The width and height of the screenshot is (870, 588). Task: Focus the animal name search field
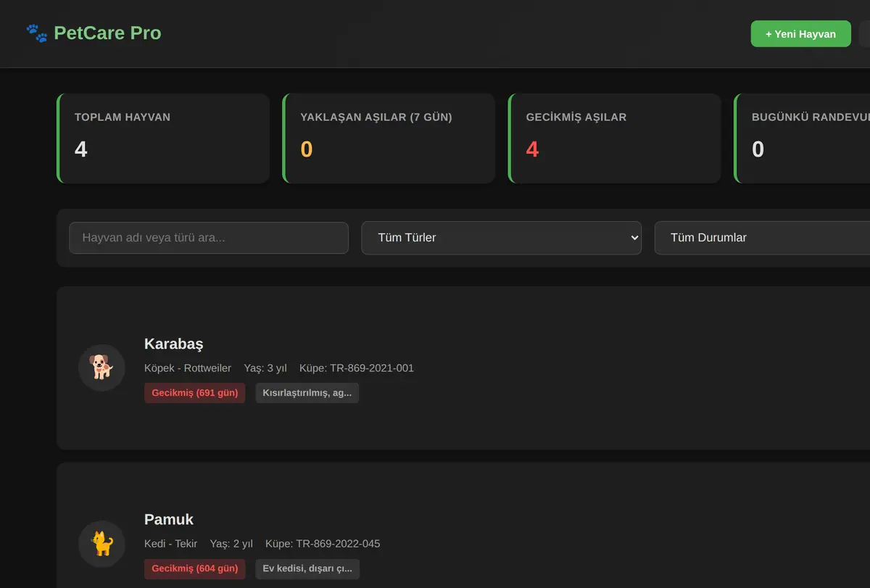click(x=209, y=238)
